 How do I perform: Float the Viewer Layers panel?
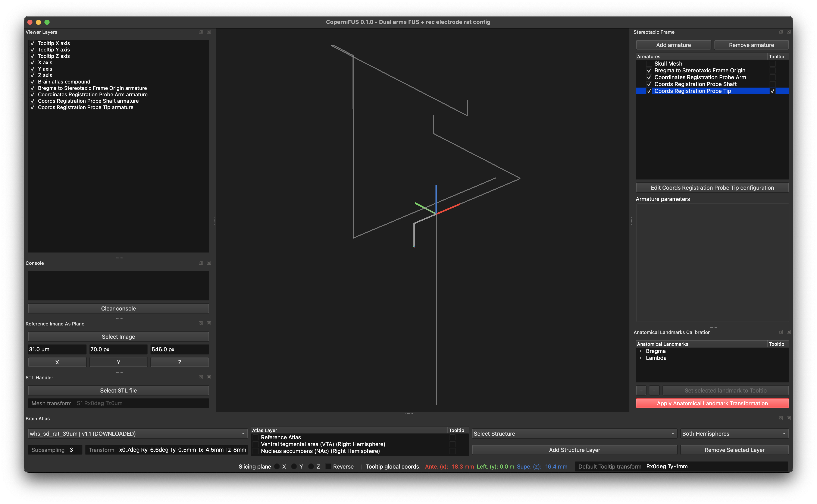click(201, 32)
